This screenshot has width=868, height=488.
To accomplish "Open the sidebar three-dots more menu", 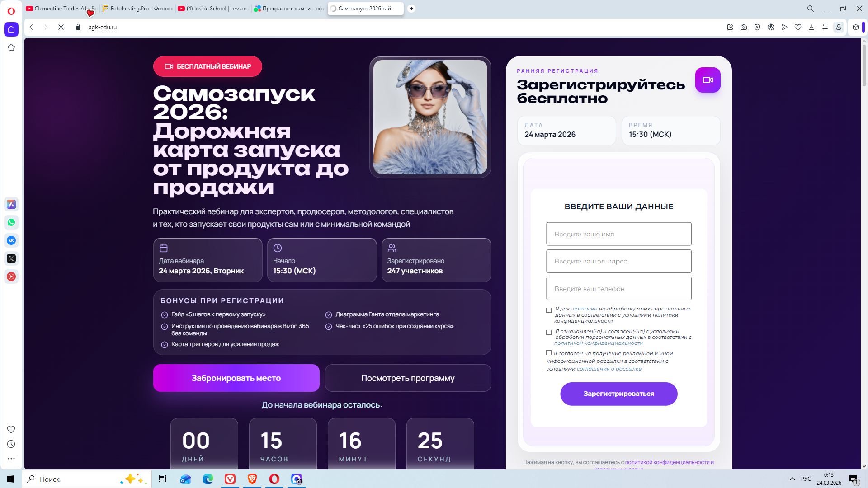I will (11, 459).
